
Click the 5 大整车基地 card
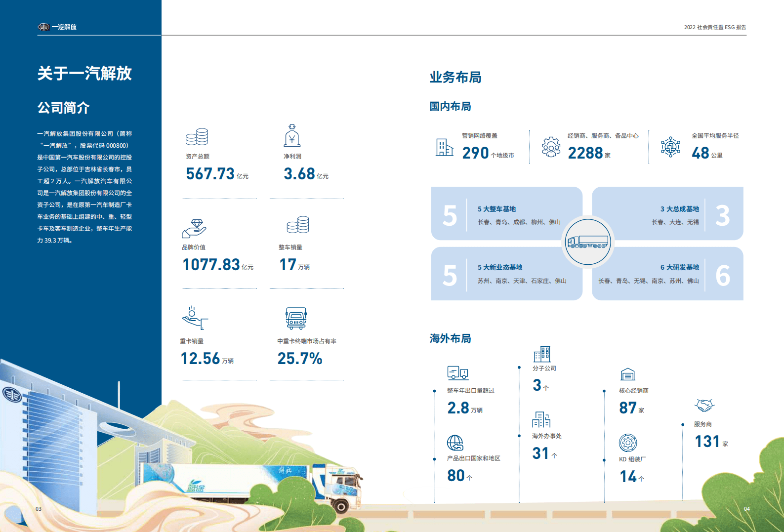(x=507, y=213)
